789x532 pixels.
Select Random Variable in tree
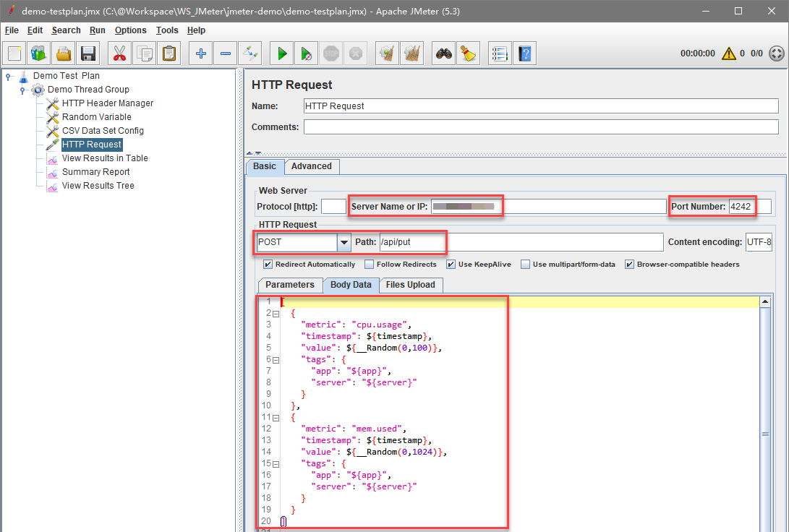(x=97, y=116)
